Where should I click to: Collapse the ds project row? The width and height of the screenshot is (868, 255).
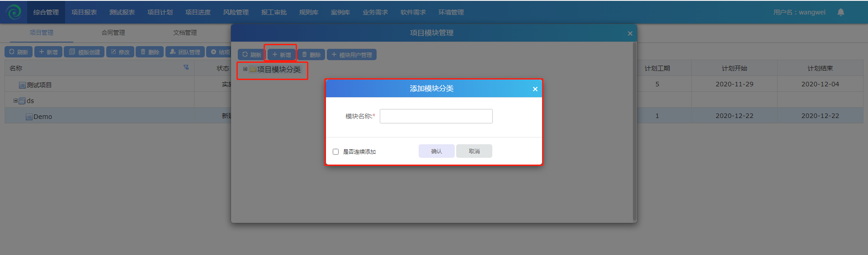[x=15, y=100]
